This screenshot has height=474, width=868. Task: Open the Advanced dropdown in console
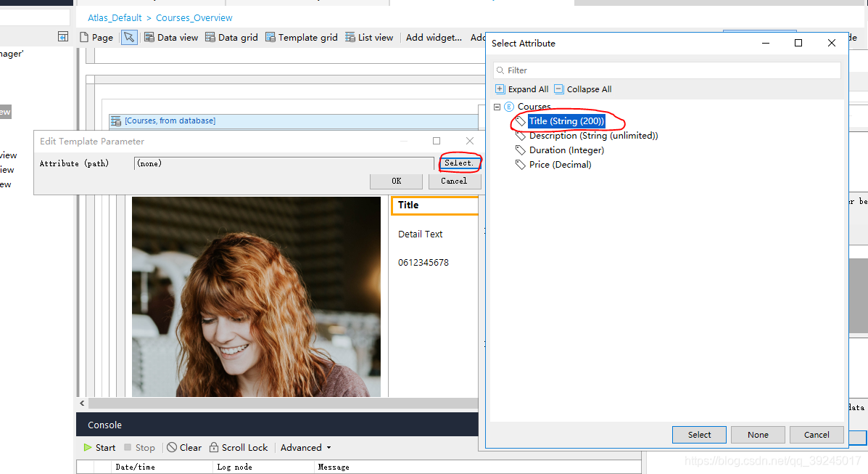(305, 447)
